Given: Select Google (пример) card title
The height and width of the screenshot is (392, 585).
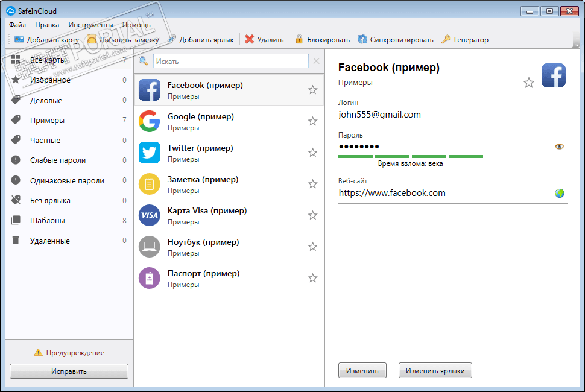Looking at the screenshot, I should pos(200,116).
